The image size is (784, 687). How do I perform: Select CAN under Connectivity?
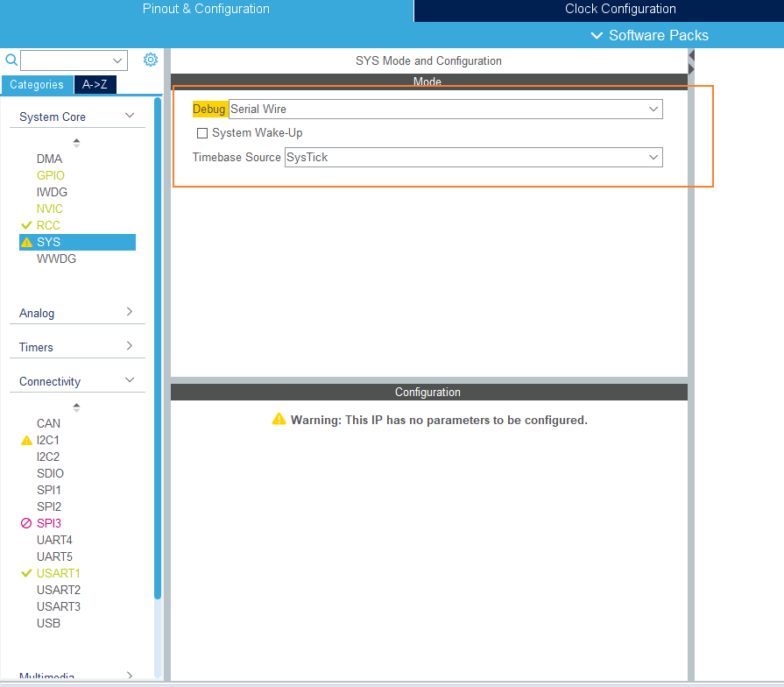(48, 424)
